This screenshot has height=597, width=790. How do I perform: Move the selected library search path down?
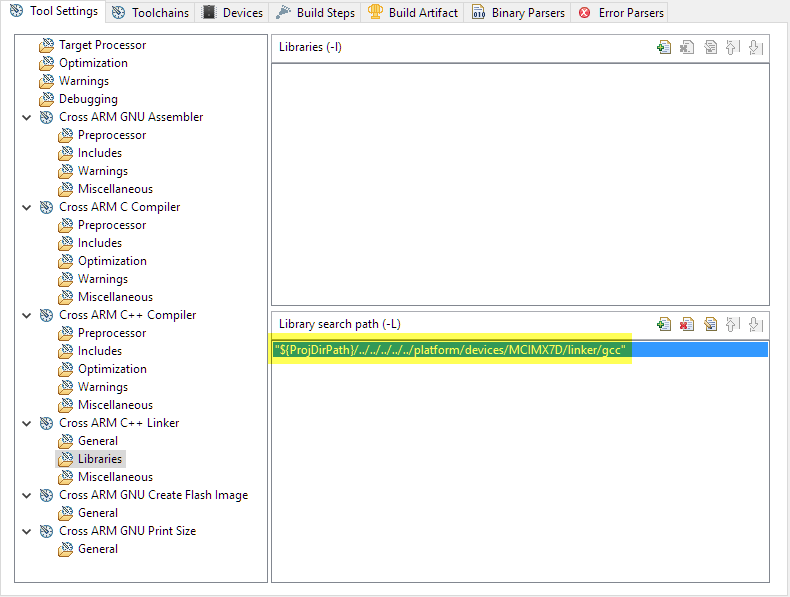(756, 324)
